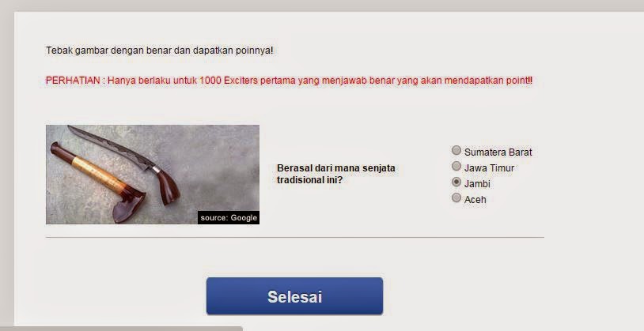Click the horizontal scrollbar thumb at the page bottom

(x=121, y=329)
